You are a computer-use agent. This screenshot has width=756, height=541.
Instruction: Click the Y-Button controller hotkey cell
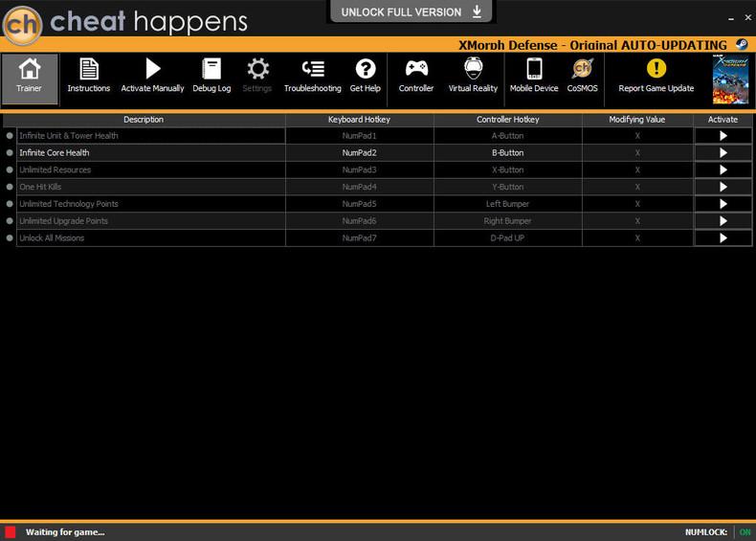pos(508,187)
